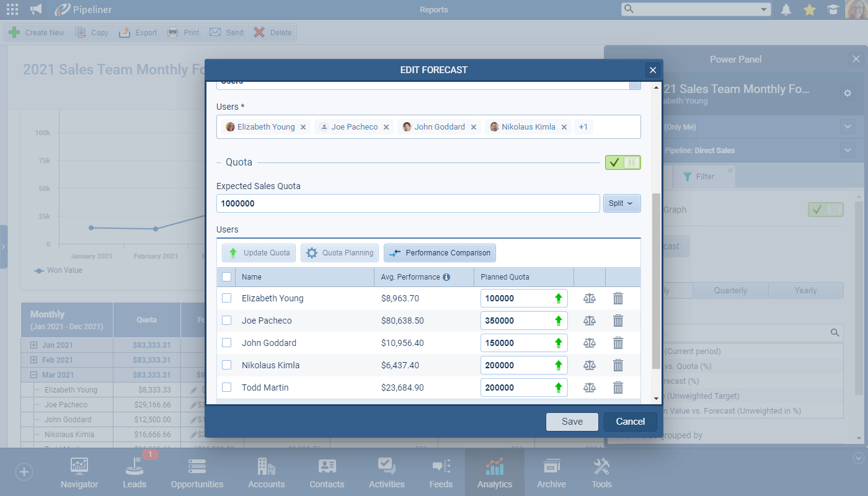Toggle the Quota switch off
The height and width of the screenshot is (496, 868).
[x=622, y=162]
